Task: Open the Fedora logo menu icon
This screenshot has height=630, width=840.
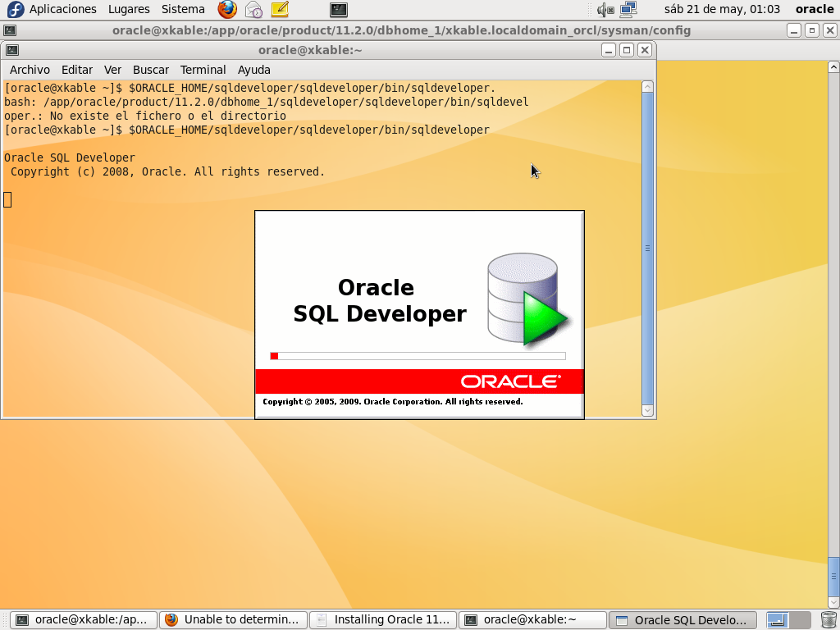Action: [15, 9]
